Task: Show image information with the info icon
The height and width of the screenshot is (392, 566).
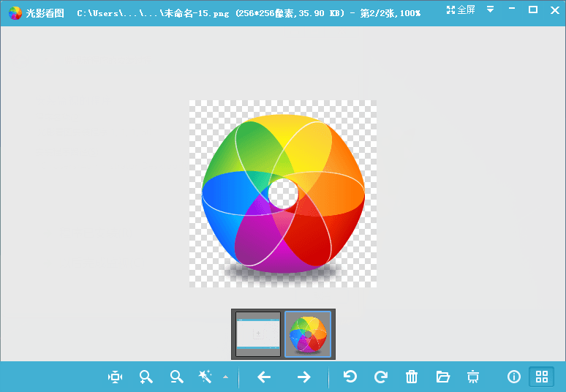Action: pos(514,377)
